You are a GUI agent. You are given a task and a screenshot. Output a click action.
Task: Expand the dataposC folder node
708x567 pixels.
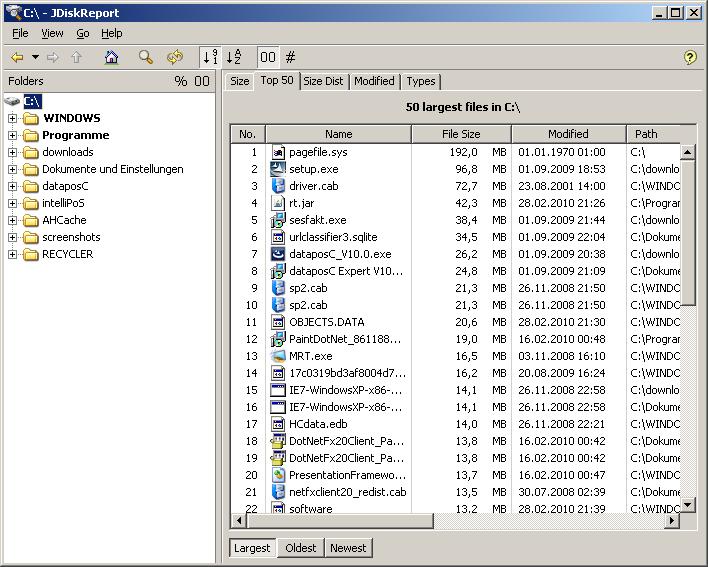(13, 186)
